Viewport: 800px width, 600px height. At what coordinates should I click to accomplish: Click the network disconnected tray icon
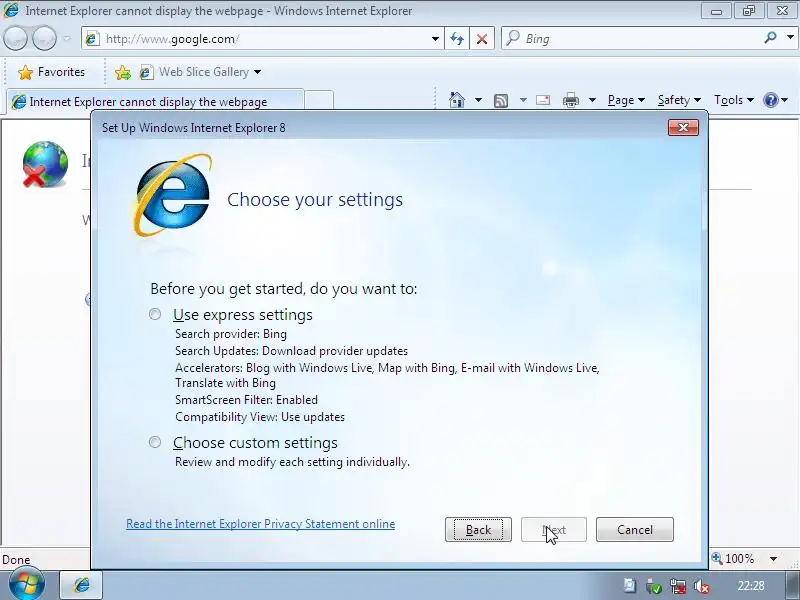point(679,586)
